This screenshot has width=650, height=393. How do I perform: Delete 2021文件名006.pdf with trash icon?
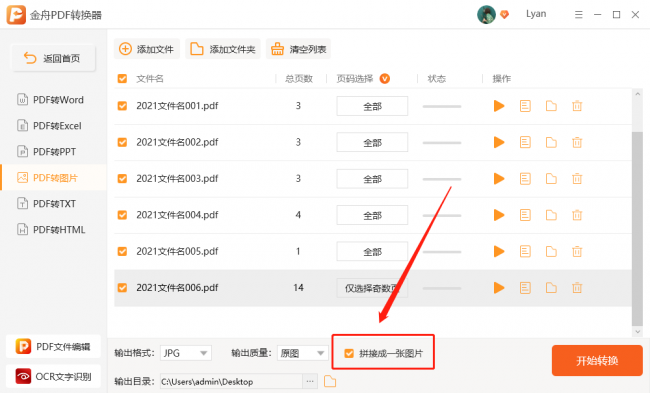tap(577, 288)
